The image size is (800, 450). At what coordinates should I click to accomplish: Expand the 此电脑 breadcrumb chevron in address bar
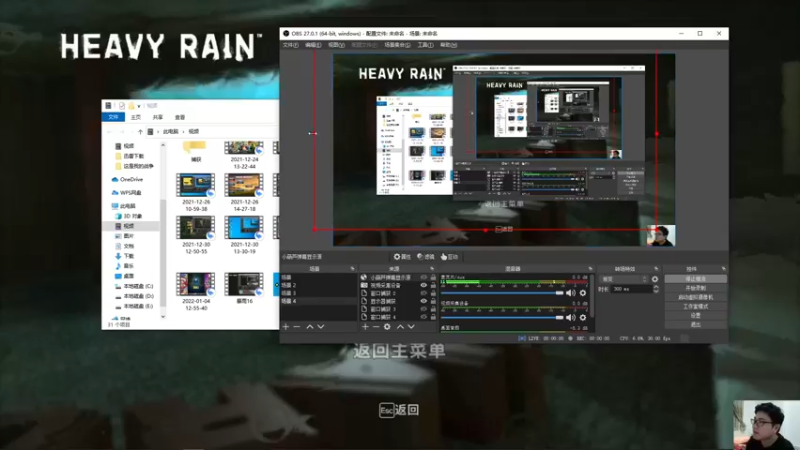(x=183, y=132)
